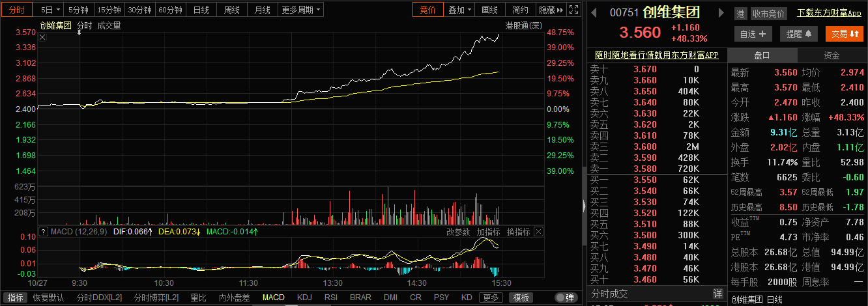Screen dimensions: 868x306
Task: Click 换指标 to change indicator
Action: [x=519, y=232]
